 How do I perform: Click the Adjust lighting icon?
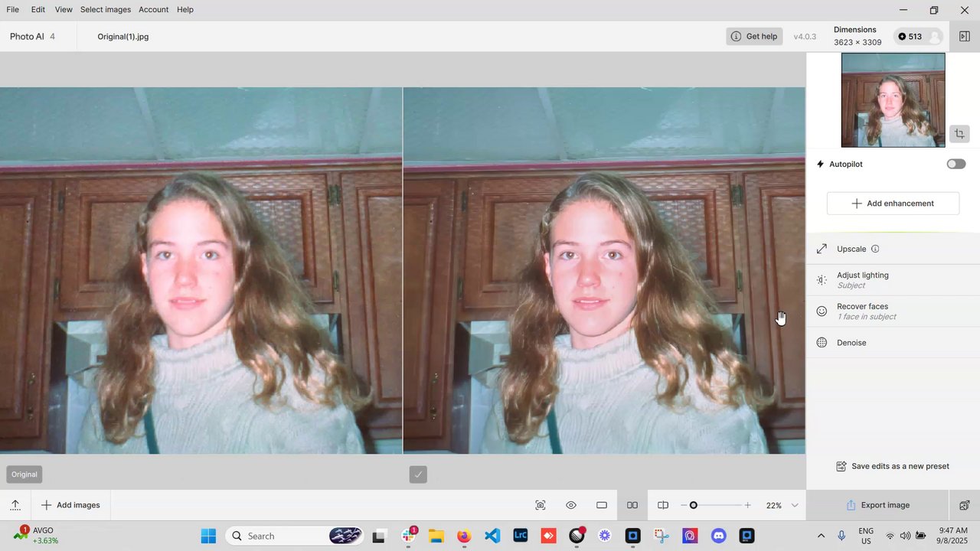[x=822, y=280]
